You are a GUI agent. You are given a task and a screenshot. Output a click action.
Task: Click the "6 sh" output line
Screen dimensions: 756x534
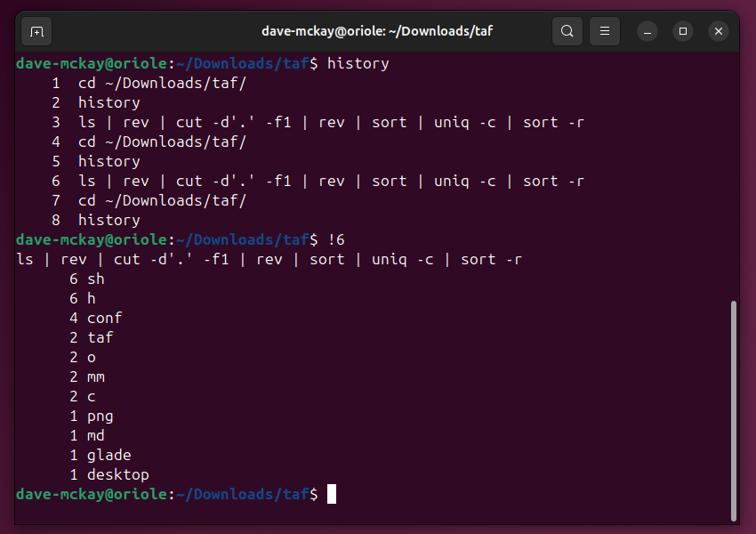(x=87, y=279)
